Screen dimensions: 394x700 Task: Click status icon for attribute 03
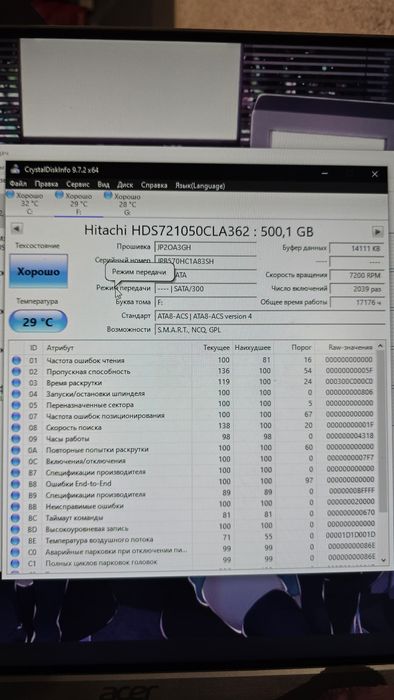point(17,382)
